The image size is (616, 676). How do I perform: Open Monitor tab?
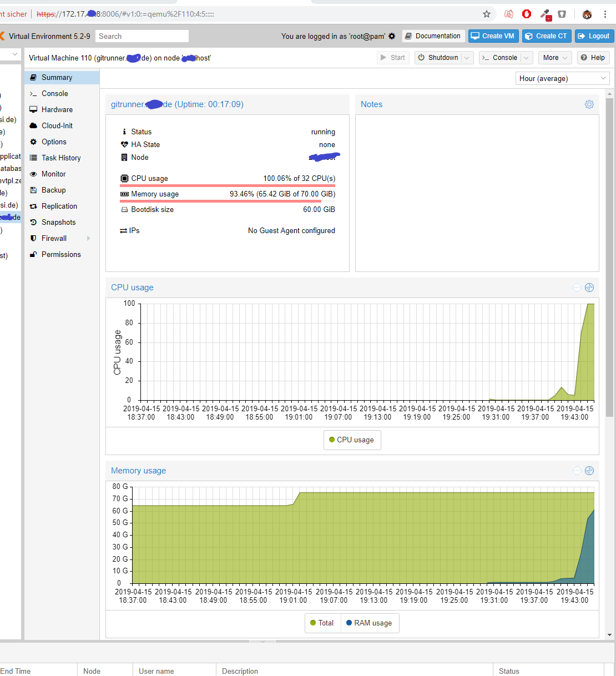[62, 174]
